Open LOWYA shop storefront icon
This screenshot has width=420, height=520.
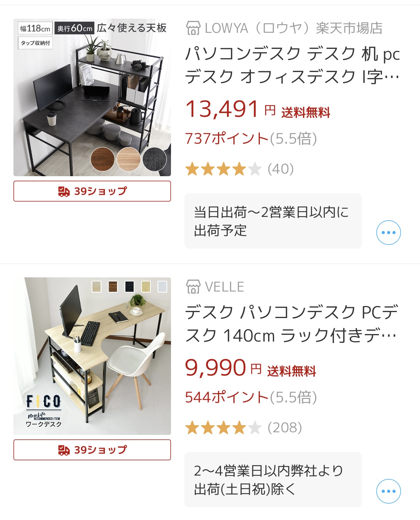[x=193, y=28]
